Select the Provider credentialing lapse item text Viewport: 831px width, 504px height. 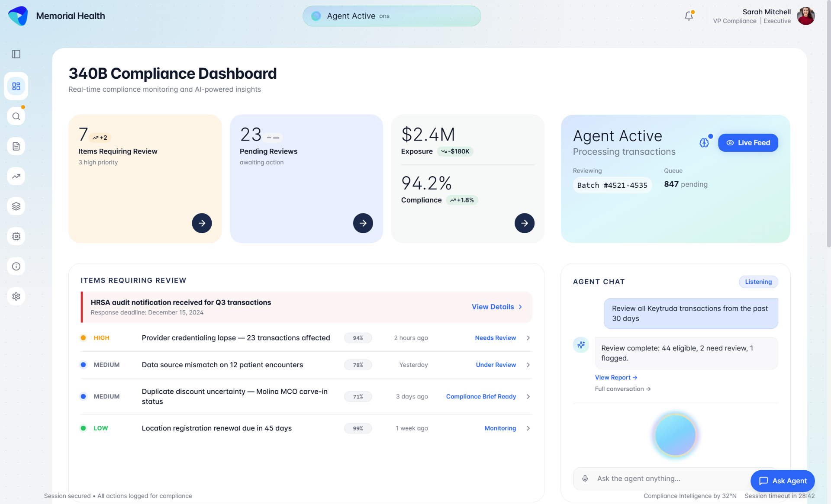point(236,338)
